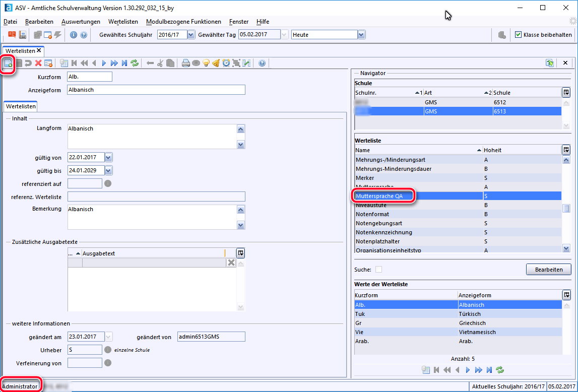Viewport: 578px width, 392px height.
Task: Click into the Anzeigeform input field
Action: click(x=156, y=90)
